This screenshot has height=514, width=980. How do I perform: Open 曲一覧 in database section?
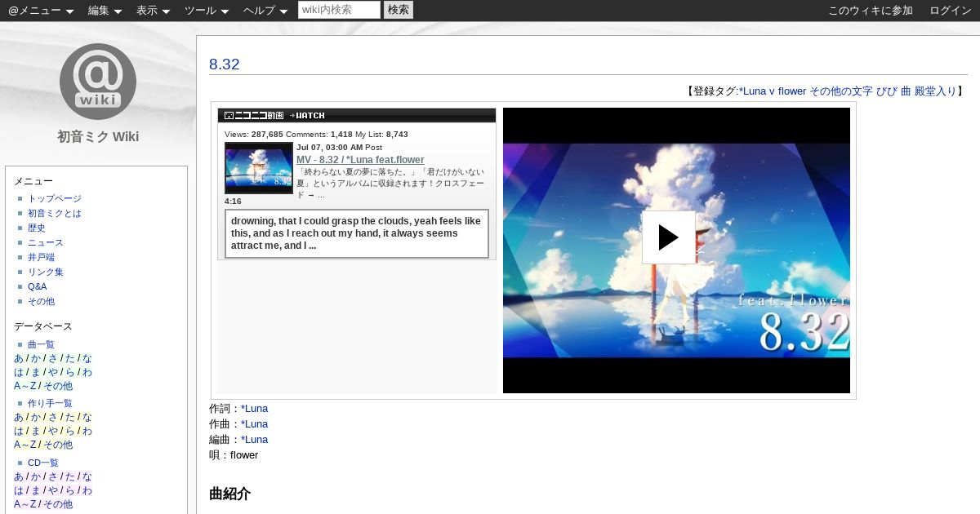[x=41, y=345]
